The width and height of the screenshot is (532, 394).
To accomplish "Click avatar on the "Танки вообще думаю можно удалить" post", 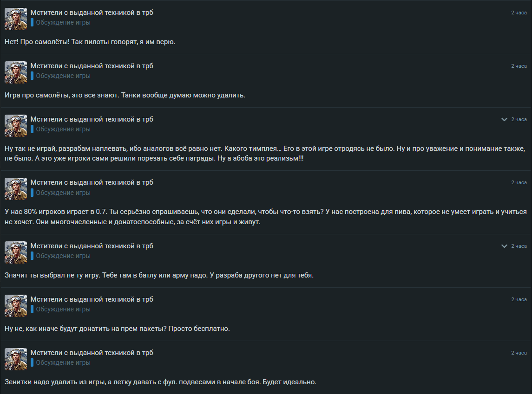I will tap(16, 72).
